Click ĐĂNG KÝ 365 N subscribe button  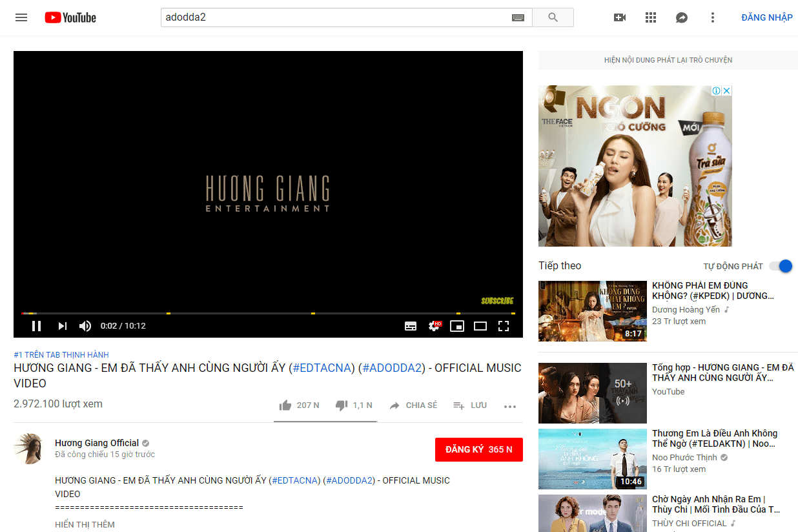click(x=479, y=449)
